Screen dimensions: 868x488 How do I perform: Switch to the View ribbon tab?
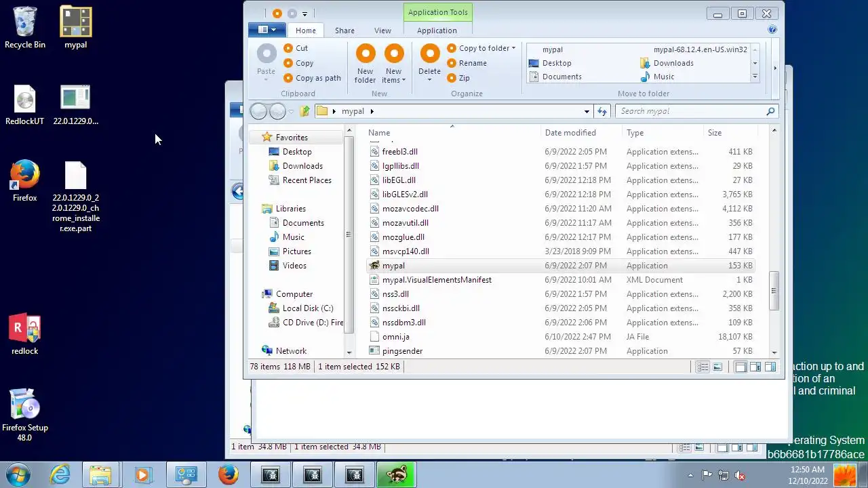(382, 30)
